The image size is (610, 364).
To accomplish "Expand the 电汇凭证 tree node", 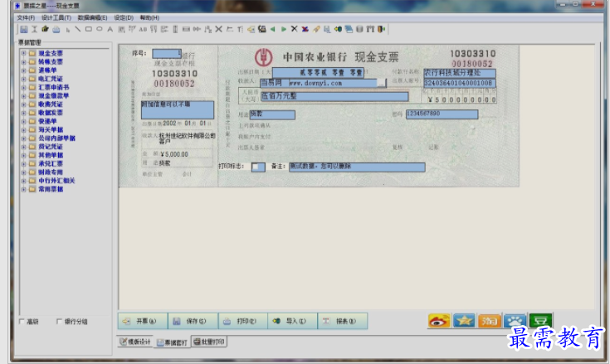I will 24,79.
